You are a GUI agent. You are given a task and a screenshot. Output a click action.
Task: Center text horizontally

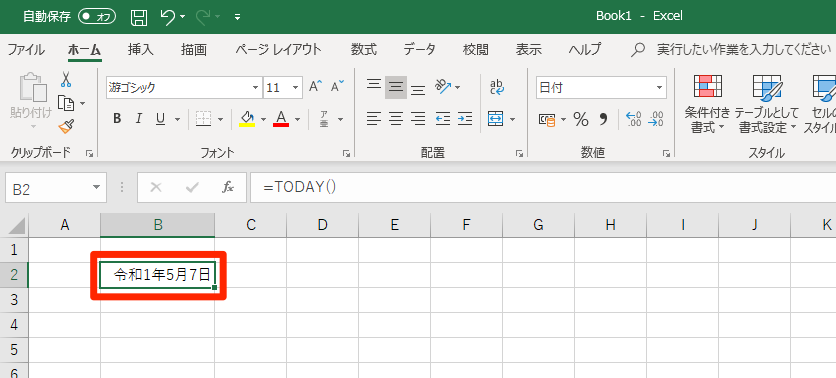click(x=396, y=119)
